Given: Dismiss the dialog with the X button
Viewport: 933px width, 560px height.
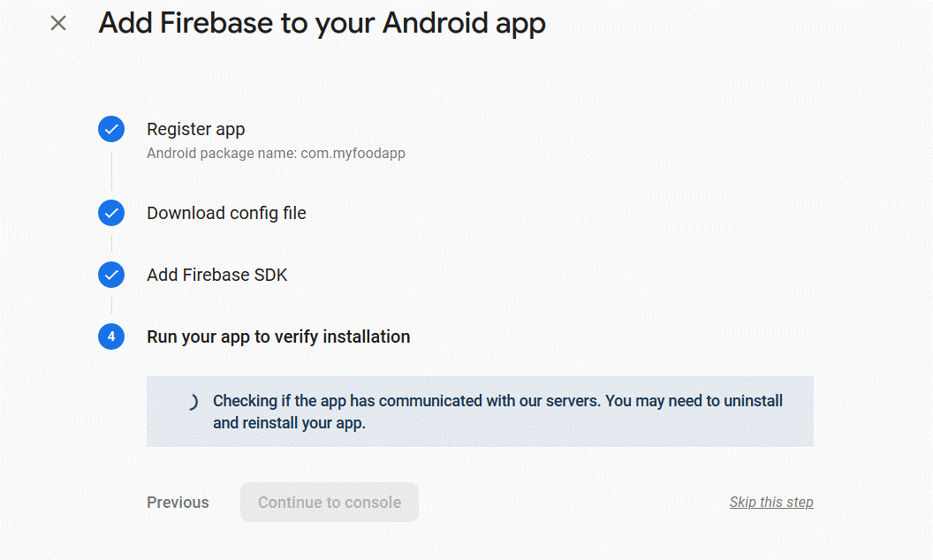Looking at the screenshot, I should 58,24.
